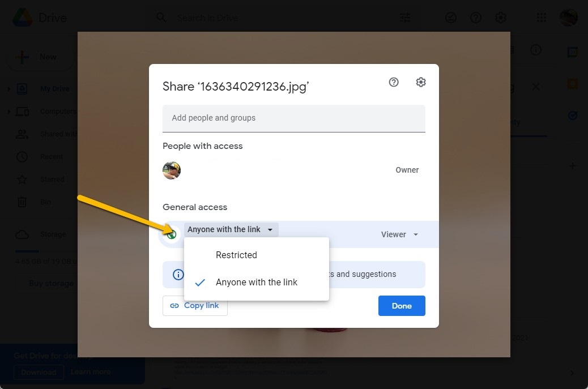Open Bin in sidebar
The height and width of the screenshot is (389, 588).
(x=45, y=202)
